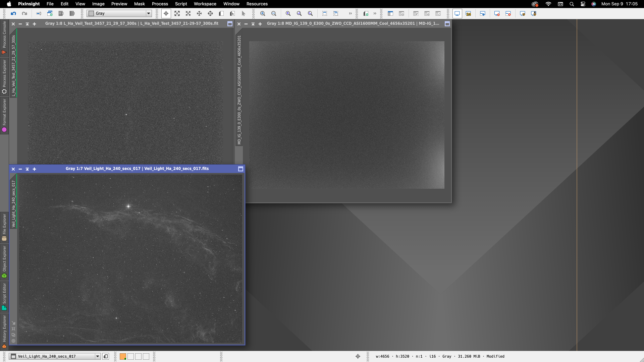
Task: Switch to the third workspace square
Action: pos(138,356)
